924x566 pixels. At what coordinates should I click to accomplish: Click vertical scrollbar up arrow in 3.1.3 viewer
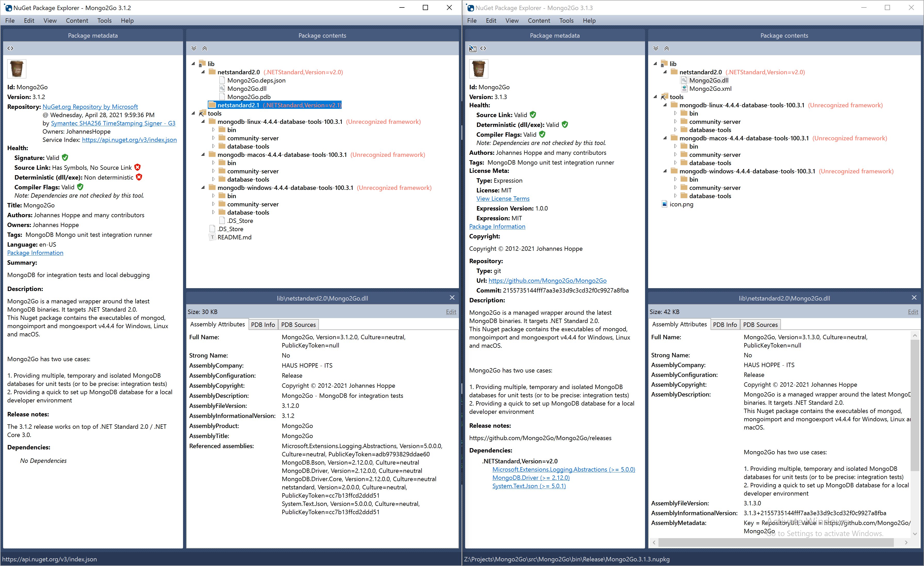915,335
